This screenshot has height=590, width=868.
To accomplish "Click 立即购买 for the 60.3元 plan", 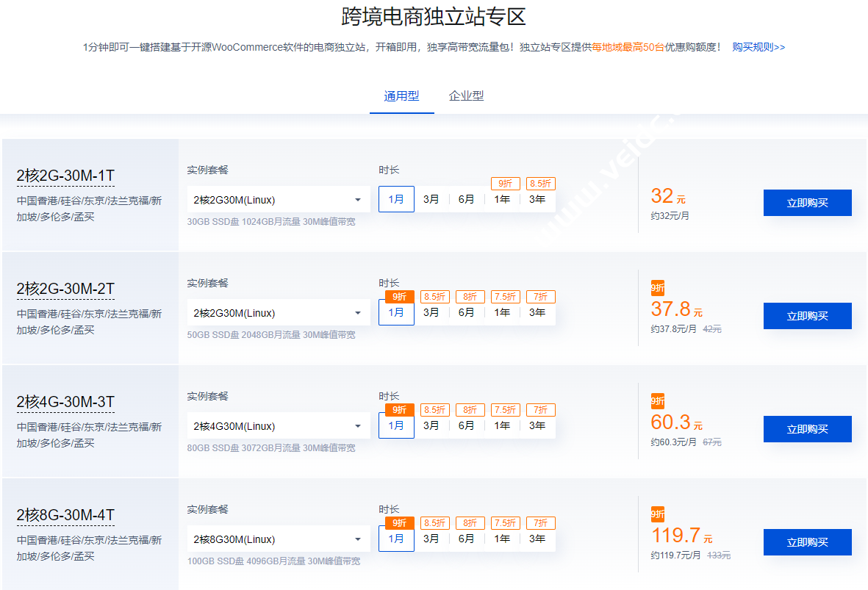I will click(807, 429).
